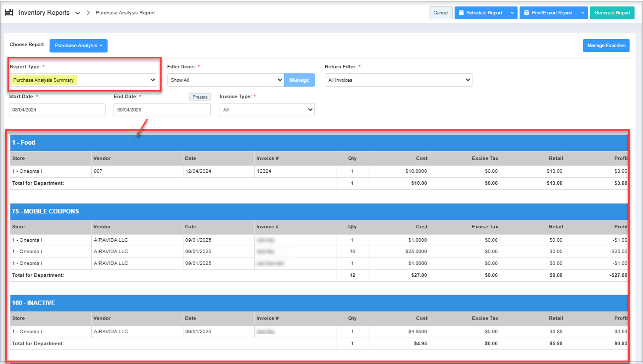Viewport: 643px width, 364px height.
Task: Click the Purchase Analysis Report breadcrumb
Action: [x=125, y=13]
